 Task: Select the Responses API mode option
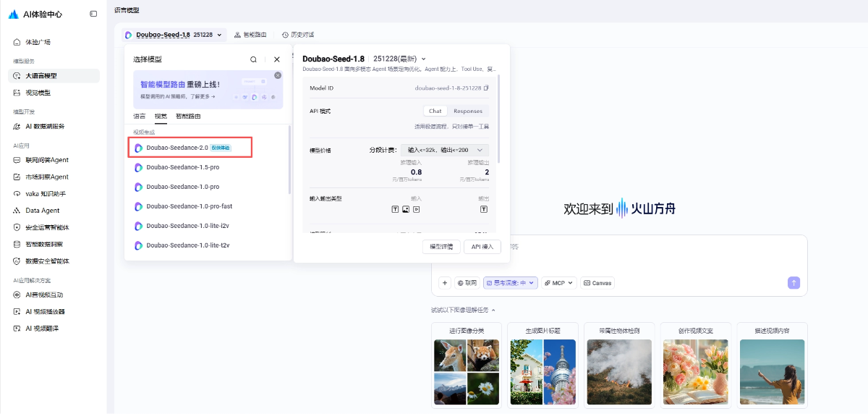click(x=467, y=111)
